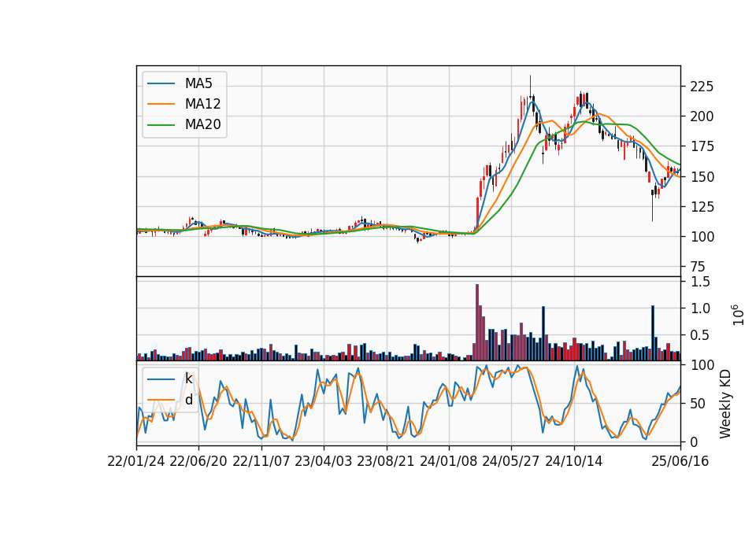Click the 23/08/21 date tick label
Screen dimensions: 756x543
tap(386, 461)
